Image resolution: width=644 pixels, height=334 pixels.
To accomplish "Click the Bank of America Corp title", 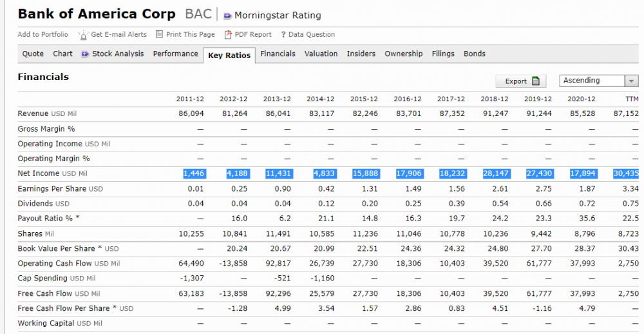I will [97, 14].
